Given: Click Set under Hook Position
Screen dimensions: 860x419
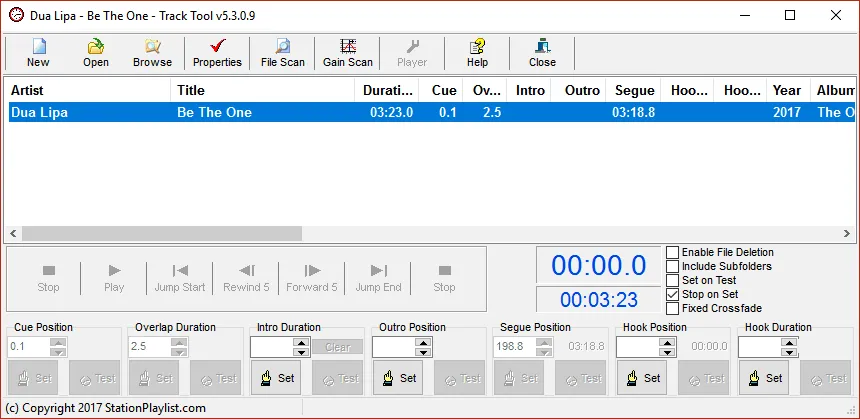Looking at the screenshot, I should tap(642, 378).
